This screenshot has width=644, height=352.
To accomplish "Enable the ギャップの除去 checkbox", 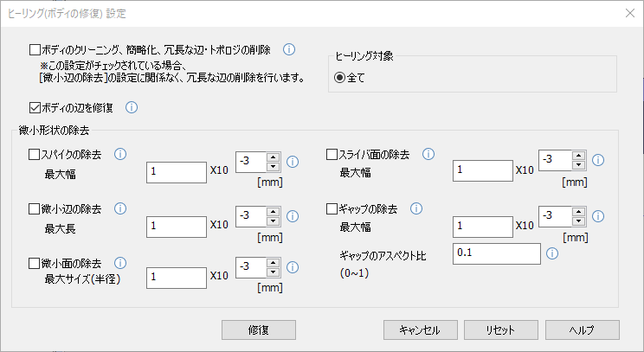I will coord(332,208).
